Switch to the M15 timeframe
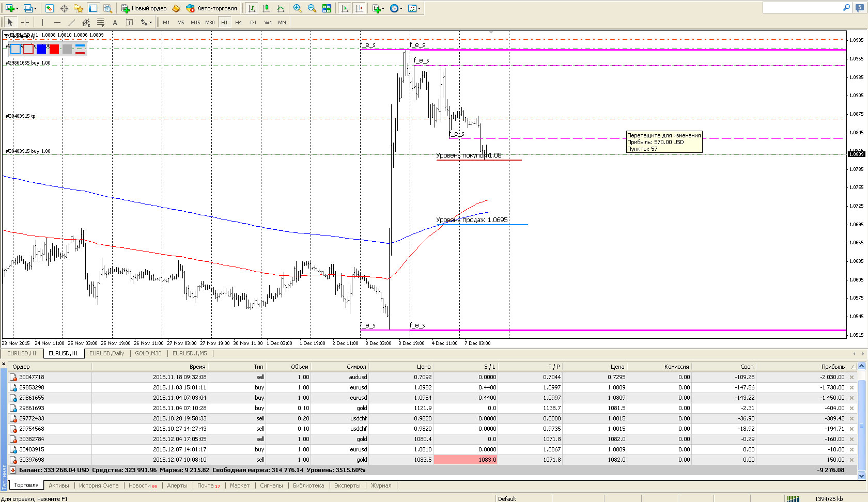868x502 pixels. point(195,22)
